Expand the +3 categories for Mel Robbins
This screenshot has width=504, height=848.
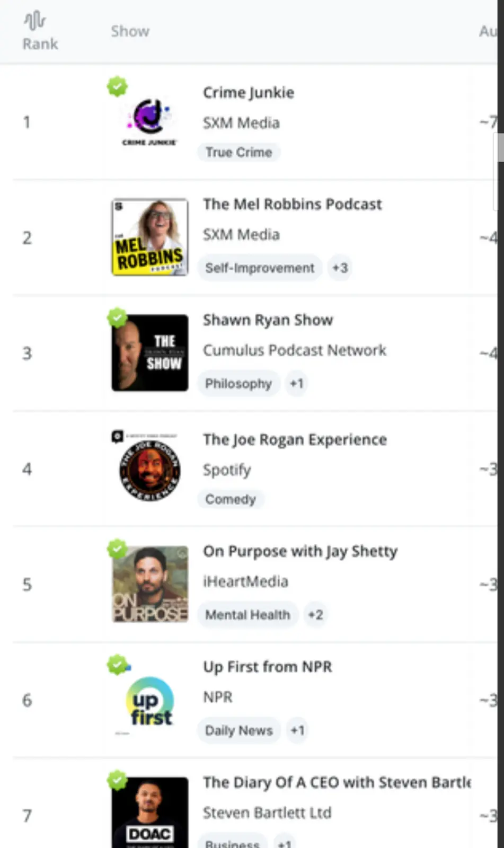[x=340, y=268]
